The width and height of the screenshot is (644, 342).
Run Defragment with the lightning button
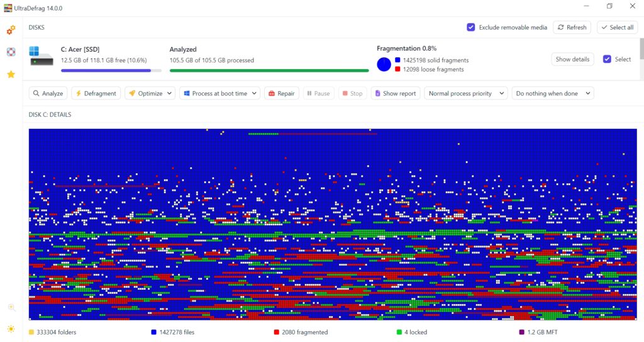click(x=96, y=93)
